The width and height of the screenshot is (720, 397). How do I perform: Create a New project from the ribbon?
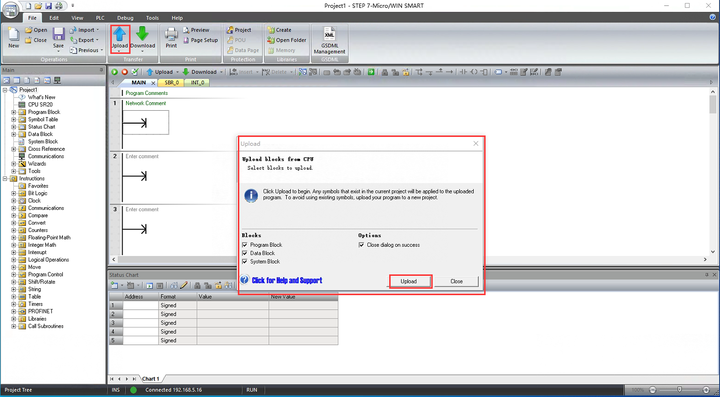[14, 38]
